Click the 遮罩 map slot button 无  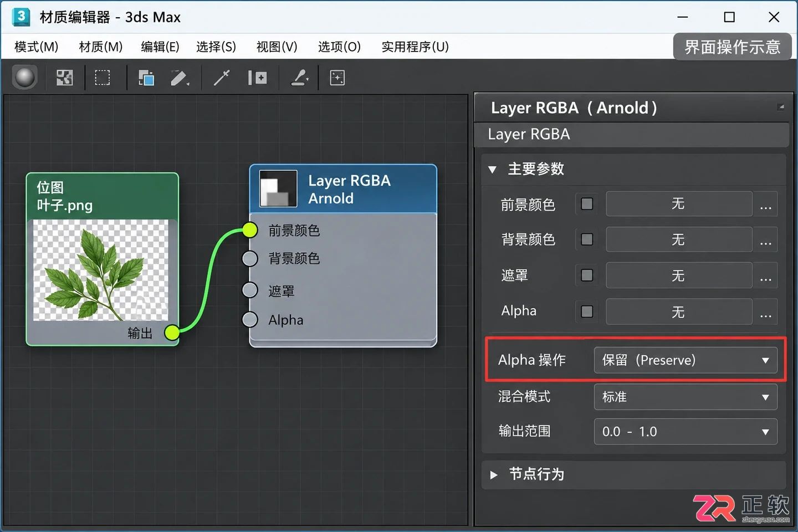pos(679,275)
